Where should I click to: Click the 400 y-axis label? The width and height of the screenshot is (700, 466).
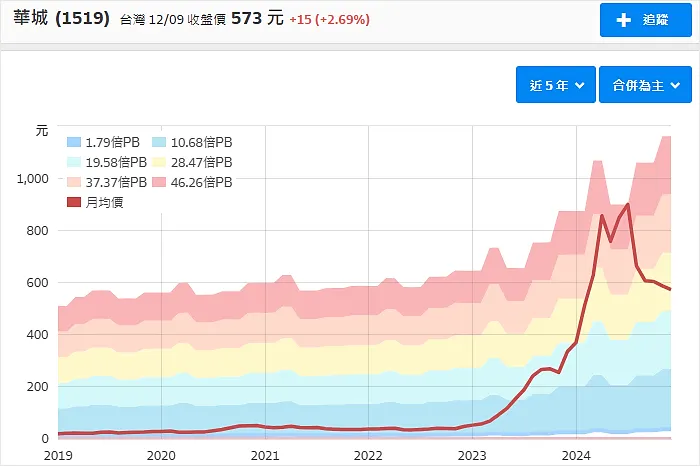click(38, 335)
